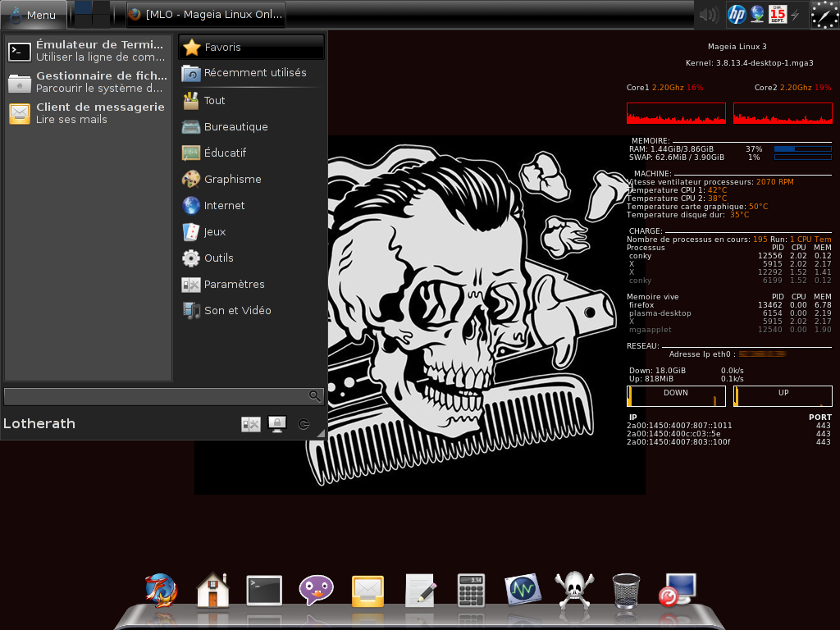Click the monitor logout icon in dock
This screenshot has height=630, width=840.
click(x=678, y=590)
